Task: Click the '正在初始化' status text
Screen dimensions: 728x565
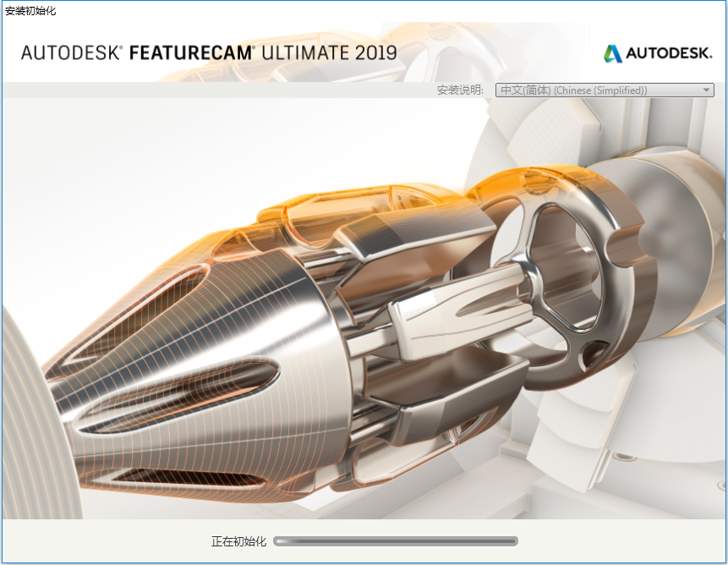Action: (x=238, y=541)
